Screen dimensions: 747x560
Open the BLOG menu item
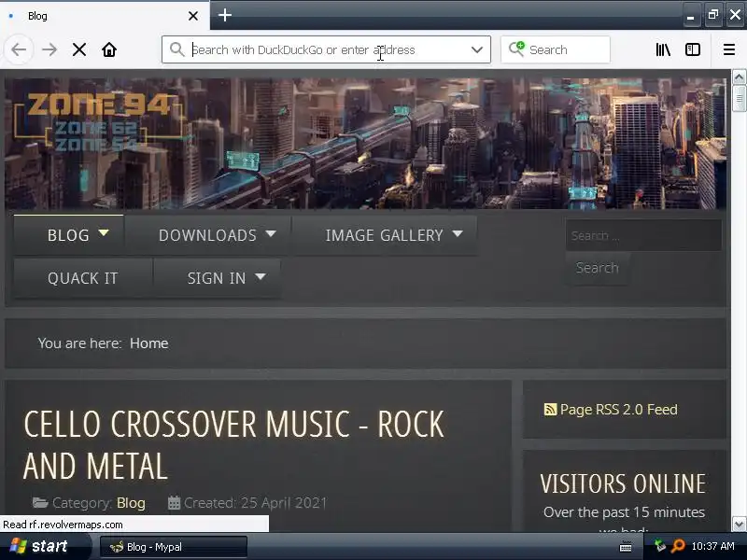[68, 235]
